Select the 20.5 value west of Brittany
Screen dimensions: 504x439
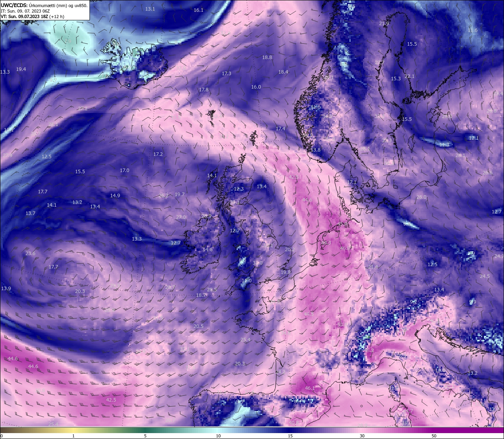point(198,326)
